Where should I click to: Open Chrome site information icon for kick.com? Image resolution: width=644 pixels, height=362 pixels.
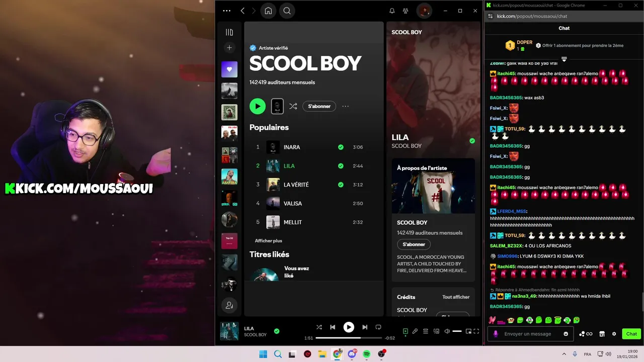pyautogui.click(x=491, y=16)
